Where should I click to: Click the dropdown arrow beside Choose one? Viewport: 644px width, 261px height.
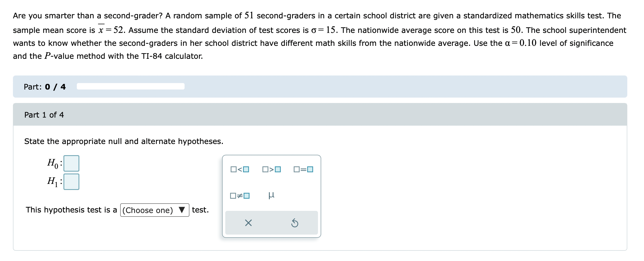tap(182, 210)
